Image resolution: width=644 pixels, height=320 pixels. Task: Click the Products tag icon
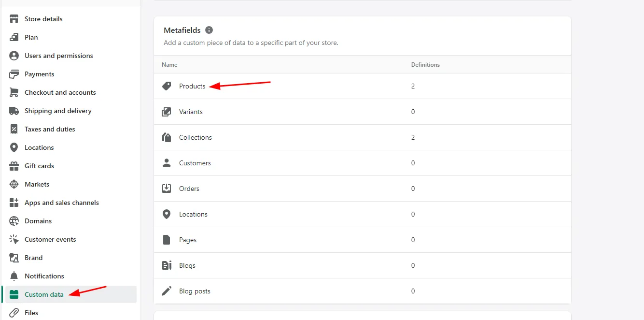tap(167, 86)
